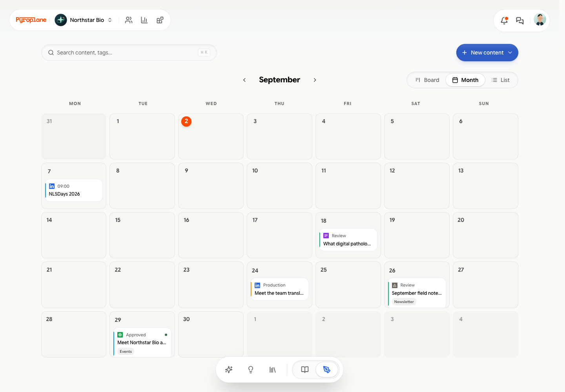The image size is (565, 392).
Task: Click the Events tag
Action: [x=126, y=352]
